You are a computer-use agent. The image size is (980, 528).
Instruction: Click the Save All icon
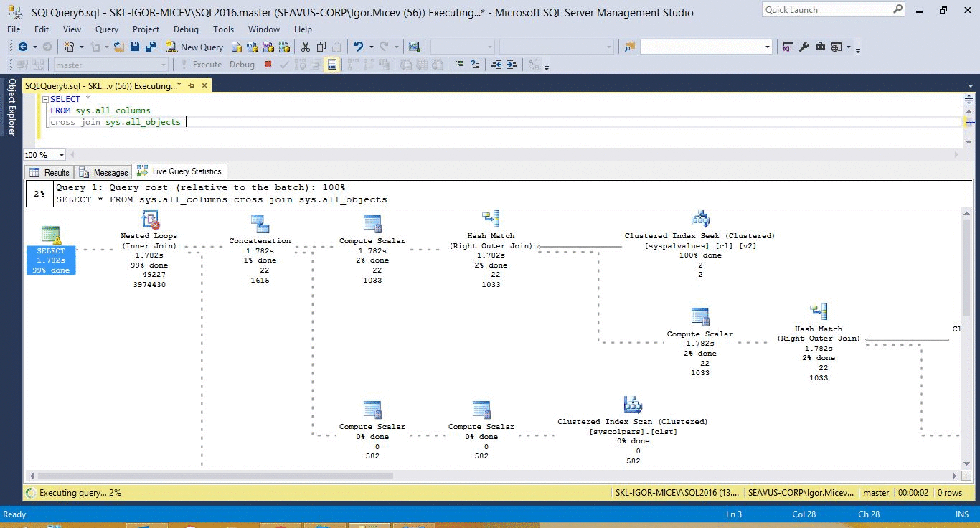point(150,47)
